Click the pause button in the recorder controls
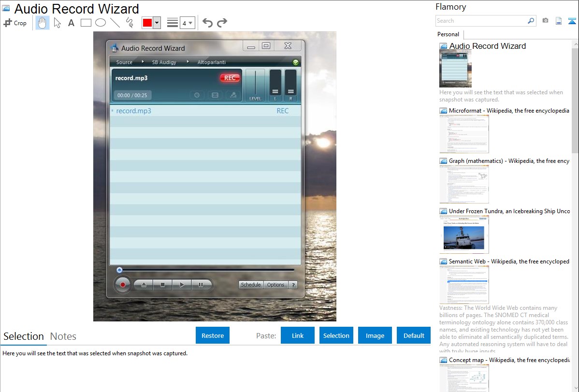The width and height of the screenshot is (579, 392). (201, 285)
